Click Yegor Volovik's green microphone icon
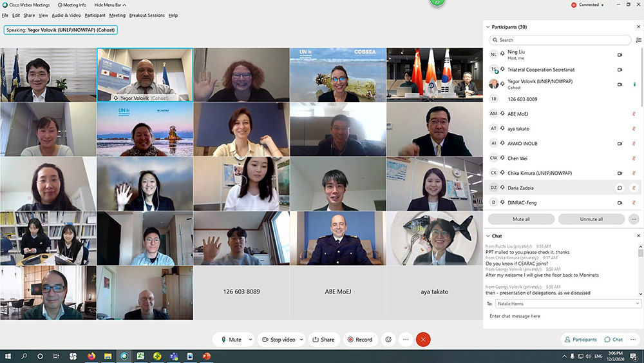The width and height of the screenshot is (644, 363). click(x=634, y=84)
